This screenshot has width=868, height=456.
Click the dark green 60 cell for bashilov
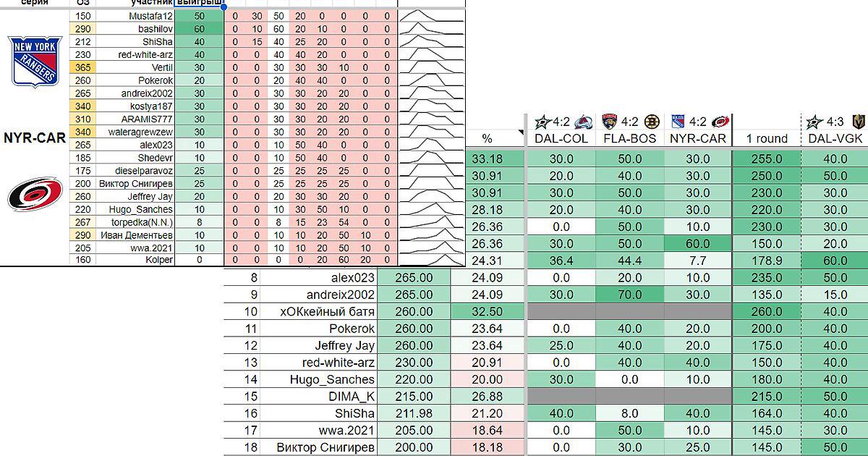click(199, 28)
